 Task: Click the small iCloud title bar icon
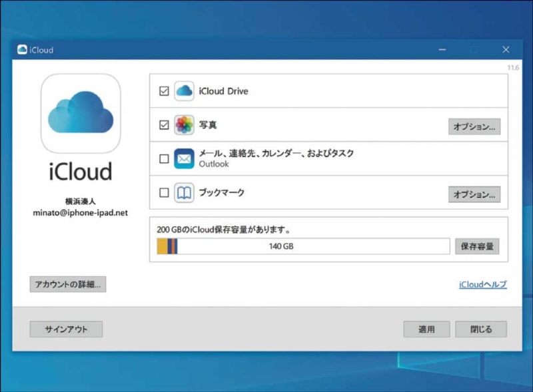tap(22, 50)
